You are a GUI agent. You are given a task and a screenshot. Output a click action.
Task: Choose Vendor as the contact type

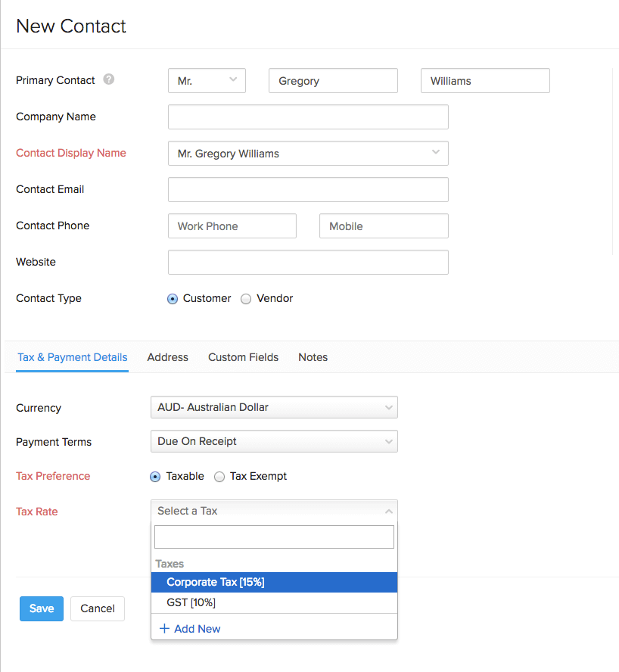(x=246, y=298)
